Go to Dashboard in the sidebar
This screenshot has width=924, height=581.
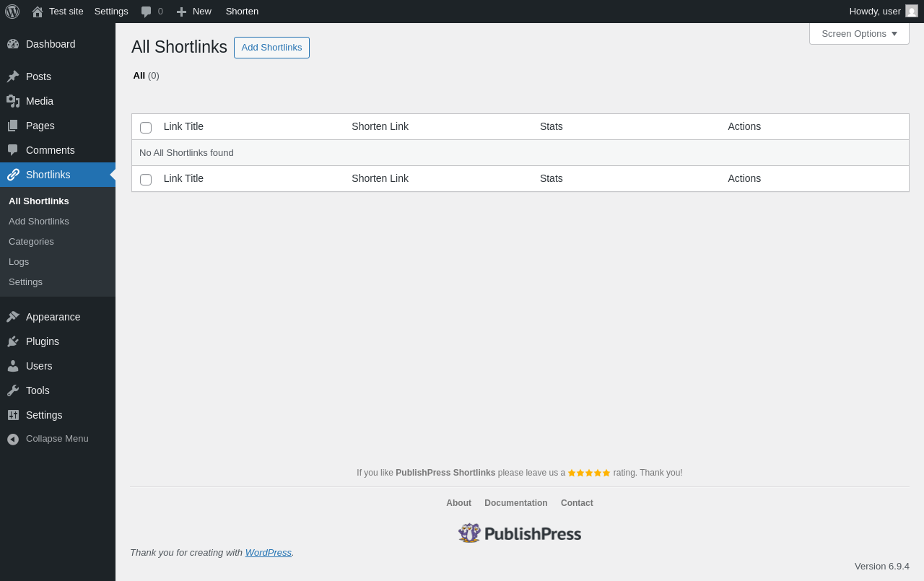pos(58,44)
